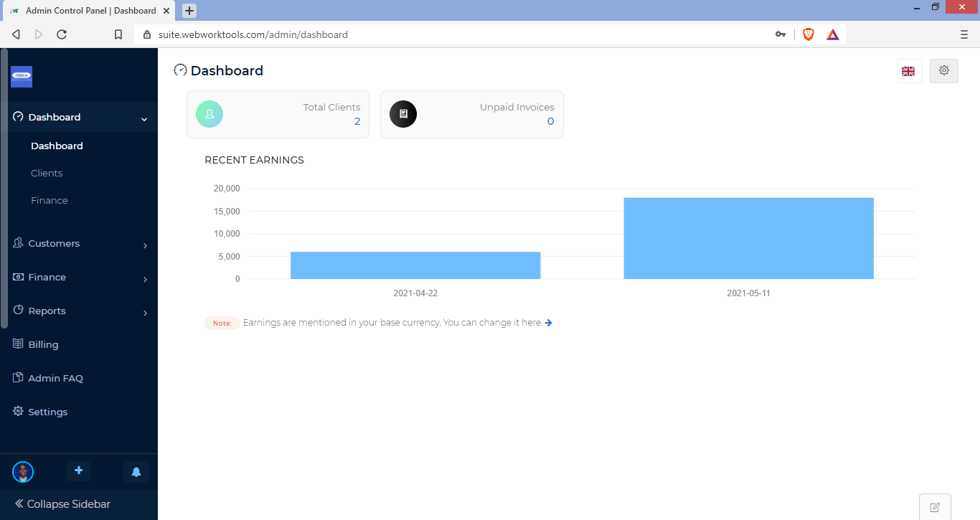Click the Customers people icon
The height and width of the screenshot is (520, 980).
click(18, 243)
